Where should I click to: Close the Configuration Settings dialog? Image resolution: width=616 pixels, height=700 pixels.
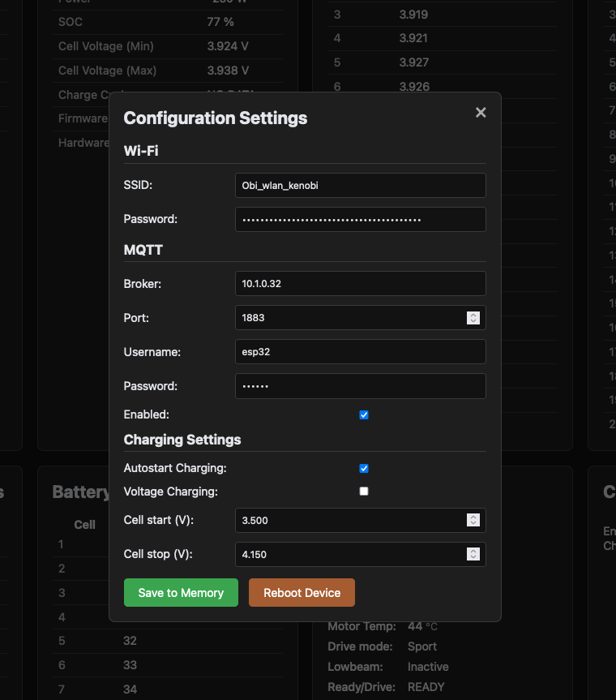[481, 113]
